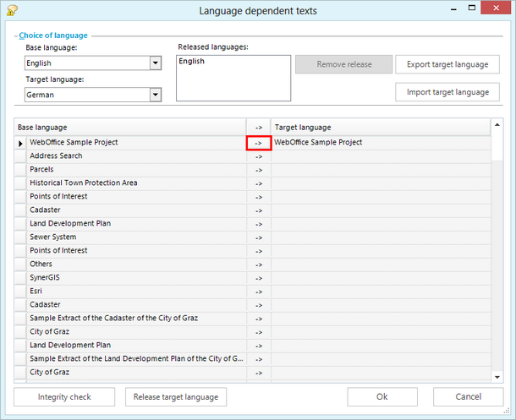Click copy arrow for Esri row
516x420 pixels.
[259, 292]
